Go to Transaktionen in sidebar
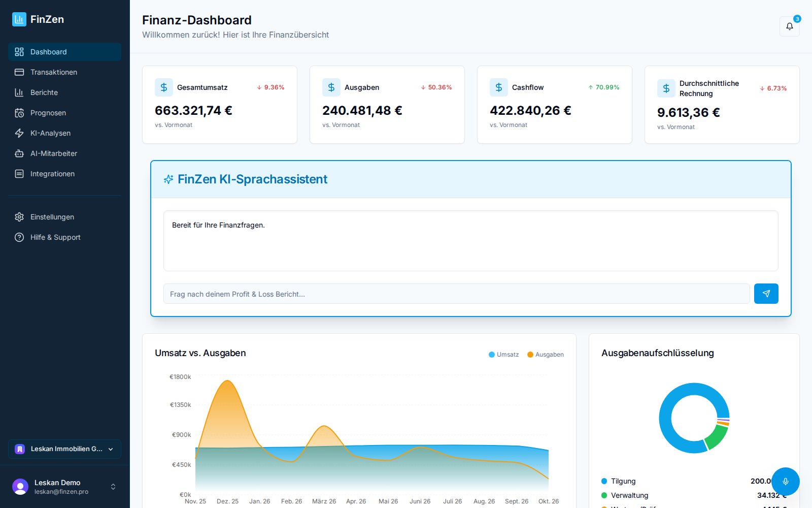This screenshot has width=812, height=508. click(x=64, y=72)
